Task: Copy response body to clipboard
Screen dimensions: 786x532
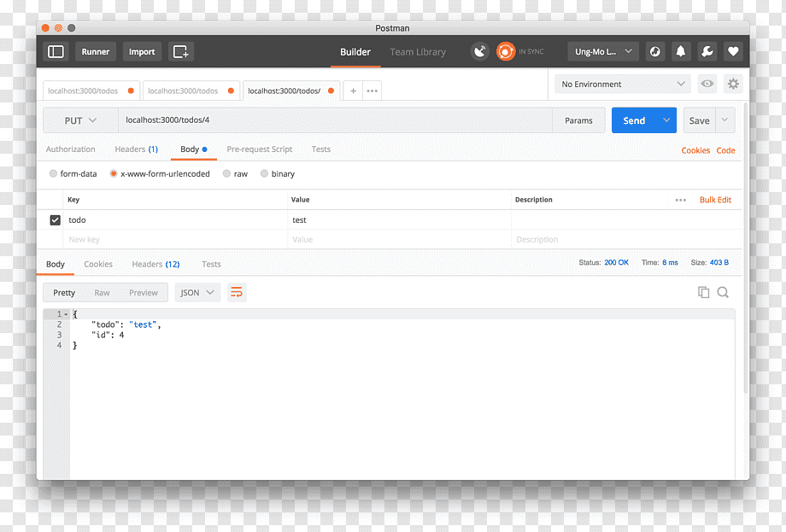Action: 703,292
